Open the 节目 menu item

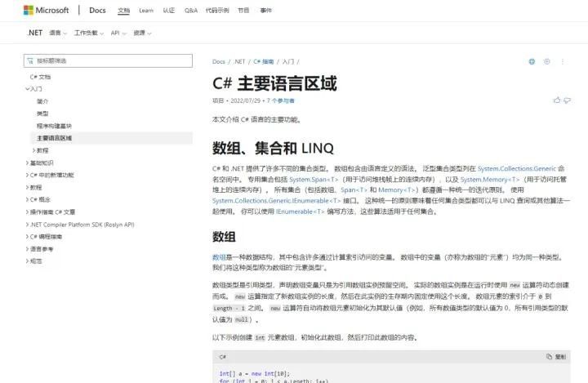click(x=243, y=11)
